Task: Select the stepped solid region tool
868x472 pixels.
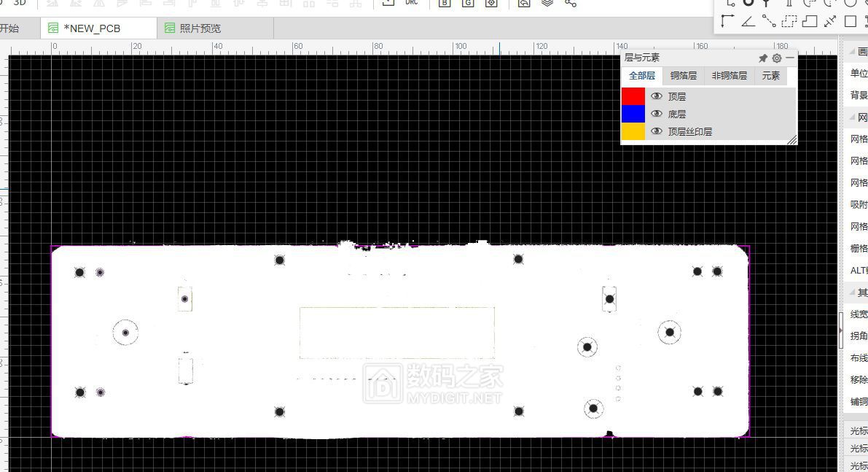Action: (809, 21)
